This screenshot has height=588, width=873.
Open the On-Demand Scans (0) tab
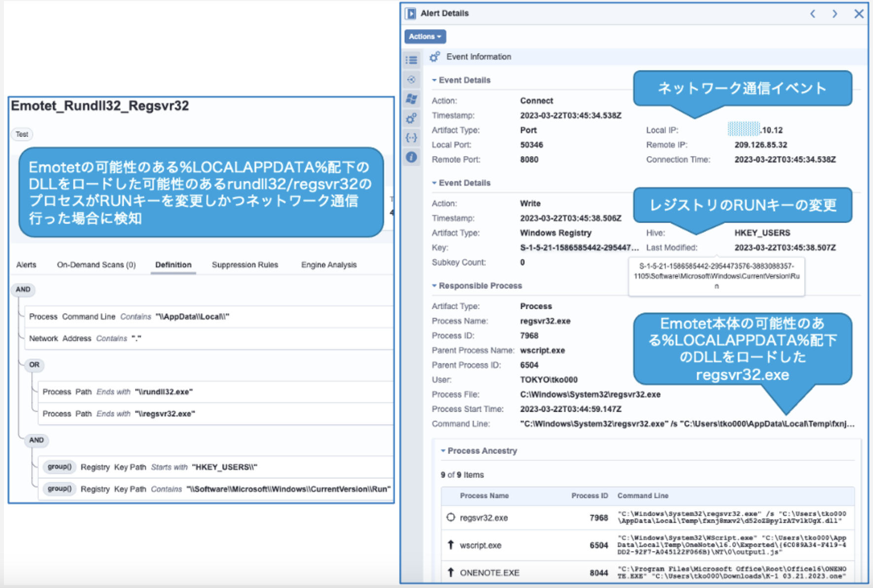[x=96, y=264]
